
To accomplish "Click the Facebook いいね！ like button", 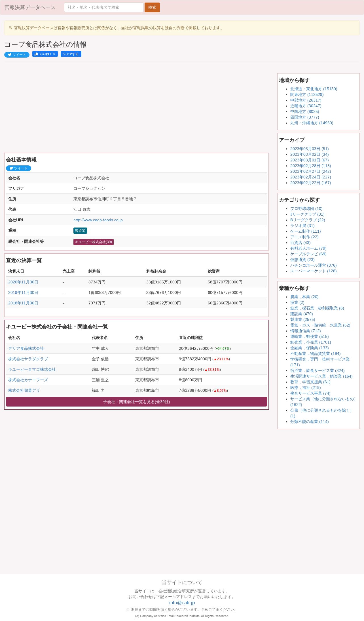I will [45, 54].
